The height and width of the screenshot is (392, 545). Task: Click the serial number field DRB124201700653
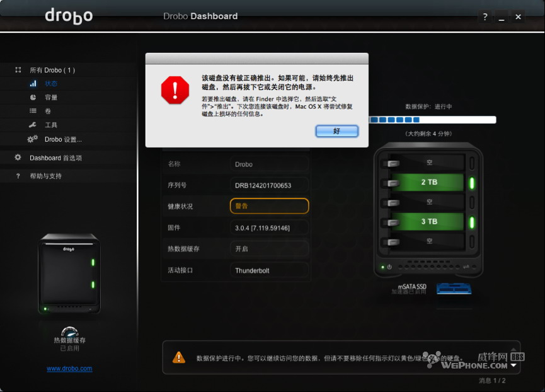270,185
